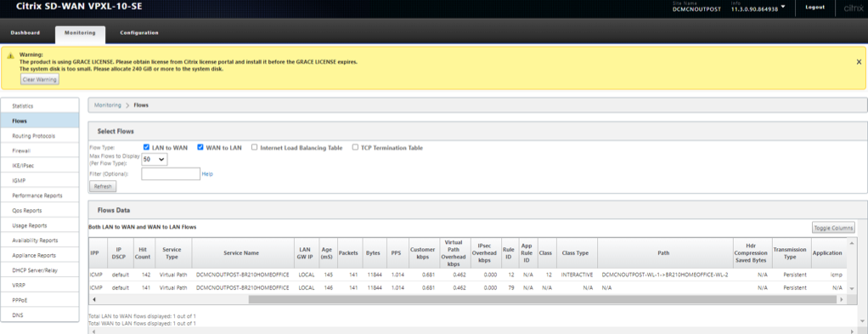Open the Configuration tab

tap(139, 32)
